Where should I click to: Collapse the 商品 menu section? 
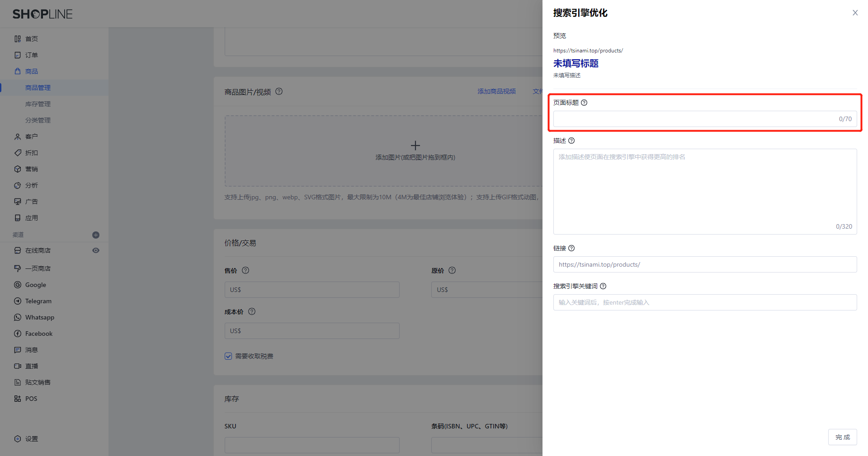coord(32,71)
